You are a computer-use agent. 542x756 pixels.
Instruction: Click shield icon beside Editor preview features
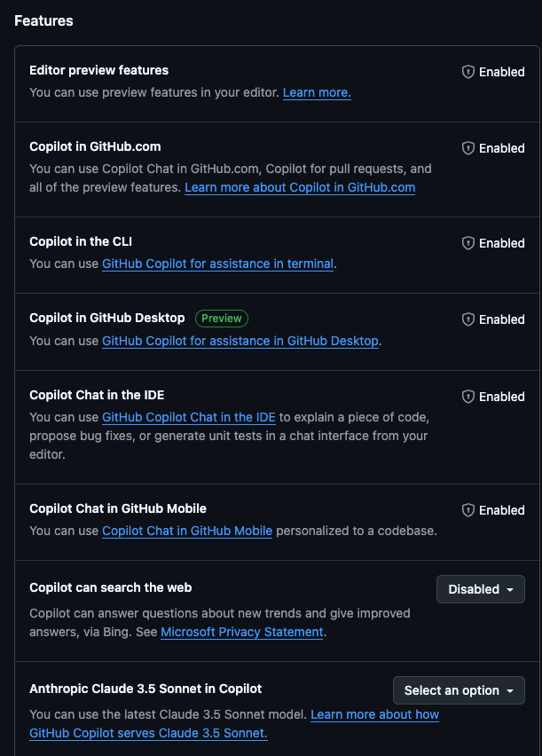[x=468, y=72]
